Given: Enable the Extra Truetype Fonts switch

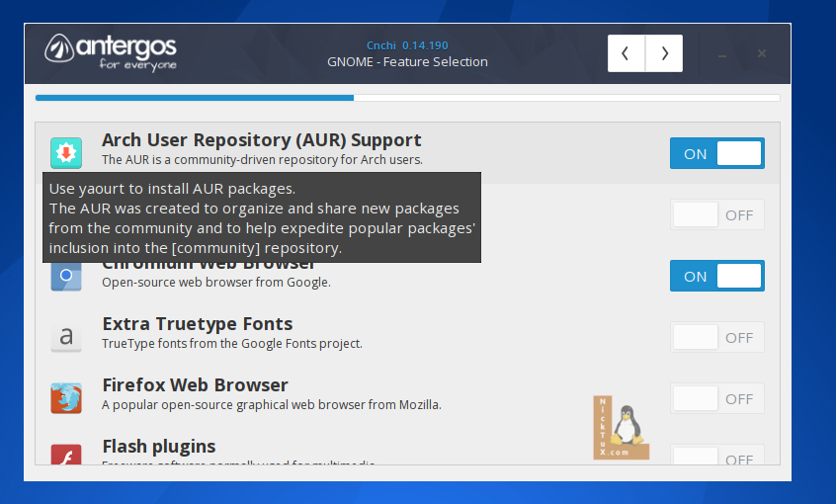Looking at the screenshot, I should pos(716,337).
